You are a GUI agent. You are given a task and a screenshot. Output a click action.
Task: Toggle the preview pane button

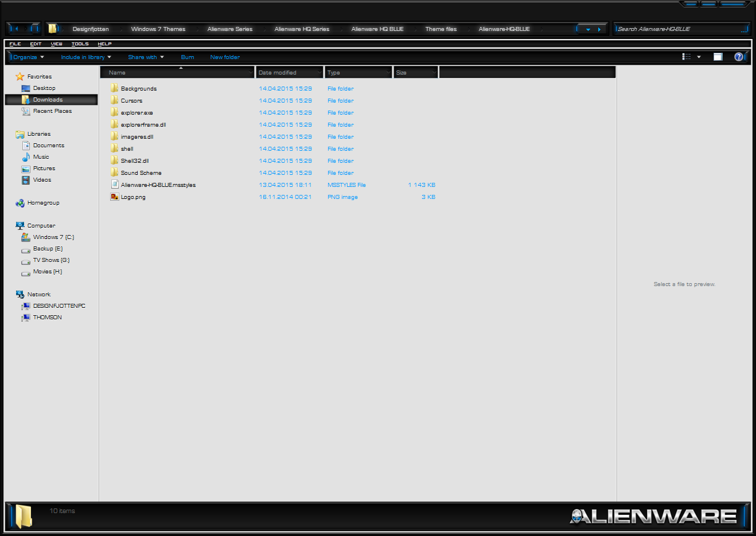coord(718,57)
